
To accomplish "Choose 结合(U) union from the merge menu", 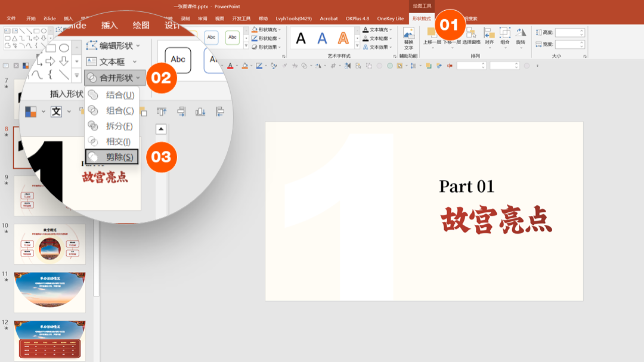I will tap(112, 95).
